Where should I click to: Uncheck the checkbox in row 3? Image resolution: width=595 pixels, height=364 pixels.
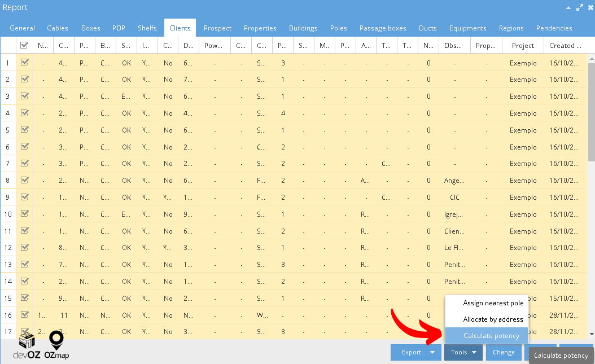(25, 96)
